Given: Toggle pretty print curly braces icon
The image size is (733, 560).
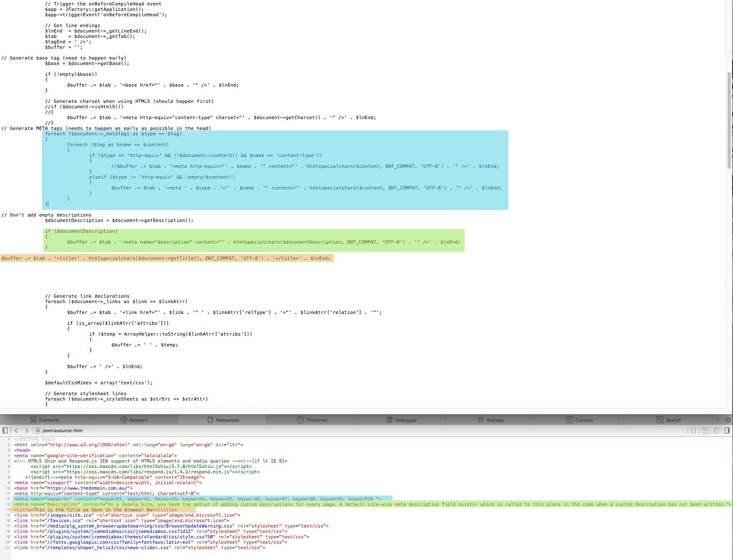Looking at the screenshot, I should click(x=693, y=431).
